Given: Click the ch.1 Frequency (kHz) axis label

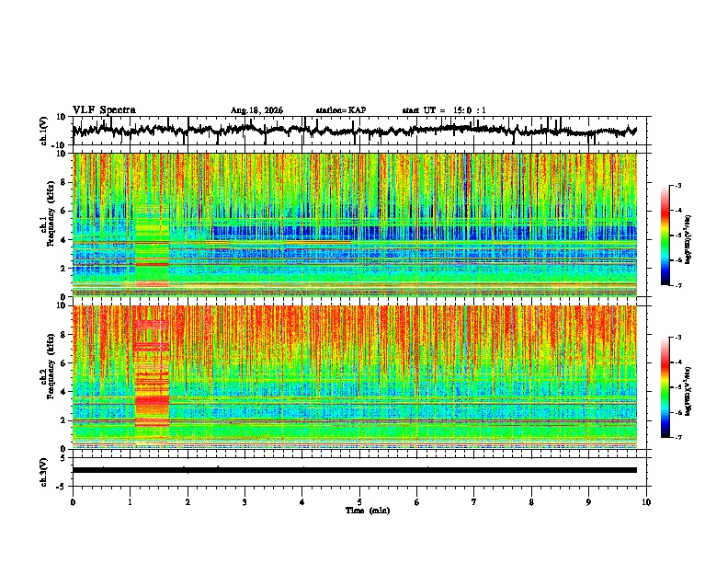Looking at the screenshot, I should tap(47, 224).
